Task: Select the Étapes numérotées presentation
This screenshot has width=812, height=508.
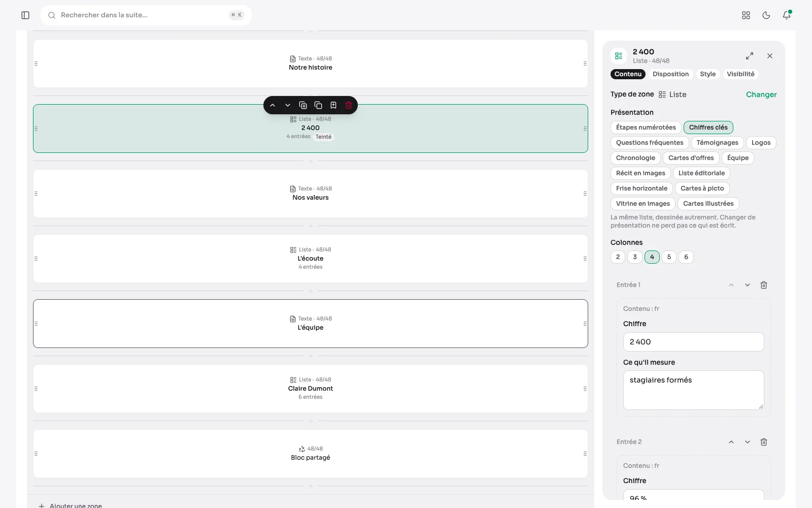Action: coord(646,128)
